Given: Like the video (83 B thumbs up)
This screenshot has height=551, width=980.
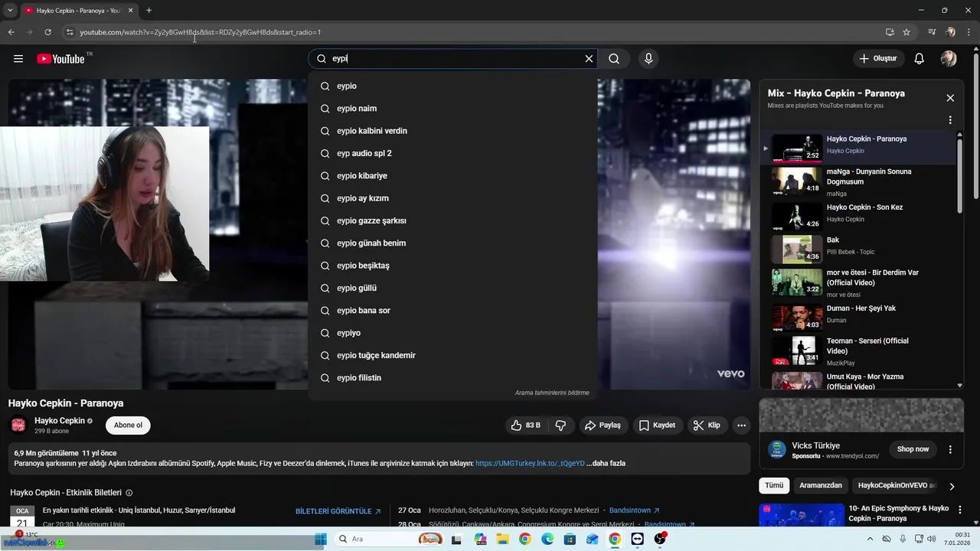Looking at the screenshot, I should (526, 425).
